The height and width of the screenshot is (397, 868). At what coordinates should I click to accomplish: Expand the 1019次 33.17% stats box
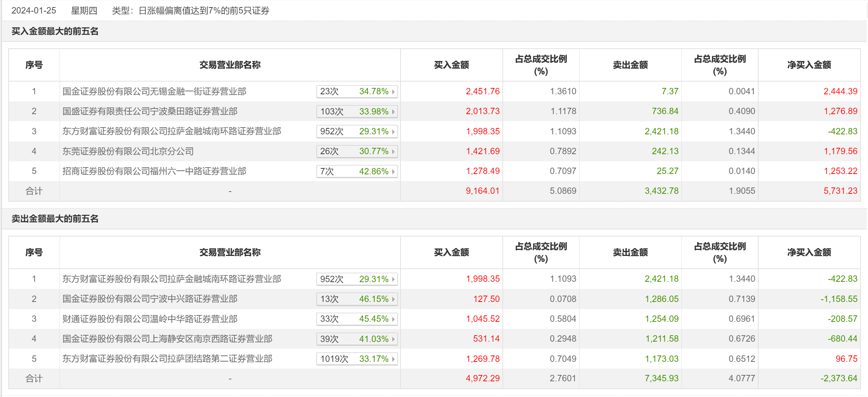coord(357,359)
